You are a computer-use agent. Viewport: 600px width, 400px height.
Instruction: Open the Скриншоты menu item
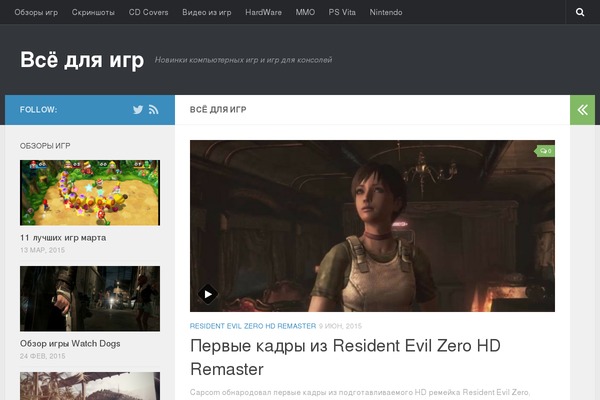pos(93,12)
